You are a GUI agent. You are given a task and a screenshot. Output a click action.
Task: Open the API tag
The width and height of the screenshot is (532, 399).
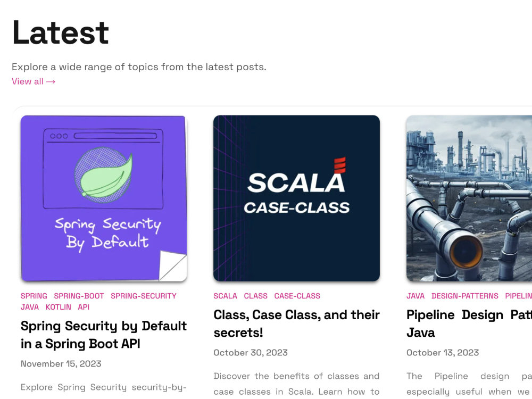(84, 307)
